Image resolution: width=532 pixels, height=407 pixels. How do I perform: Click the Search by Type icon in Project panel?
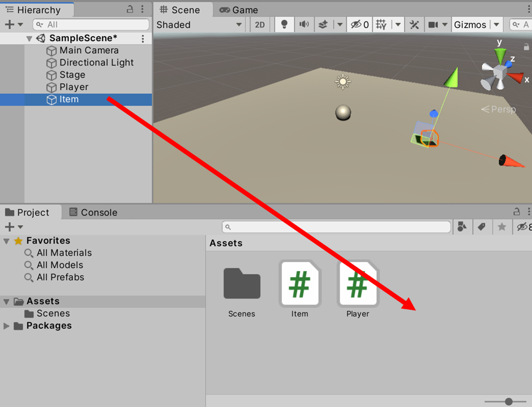pos(462,227)
